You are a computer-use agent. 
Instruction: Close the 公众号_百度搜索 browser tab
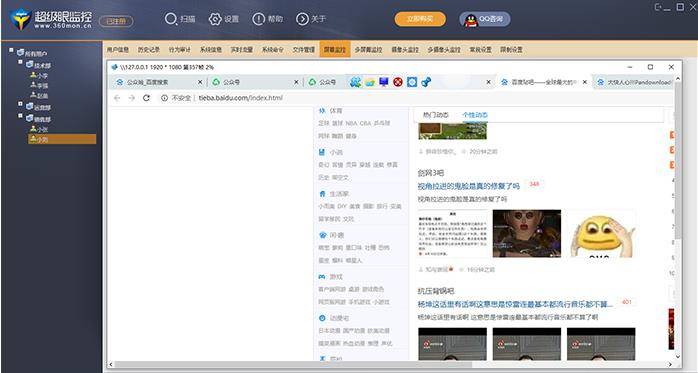[200, 82]
